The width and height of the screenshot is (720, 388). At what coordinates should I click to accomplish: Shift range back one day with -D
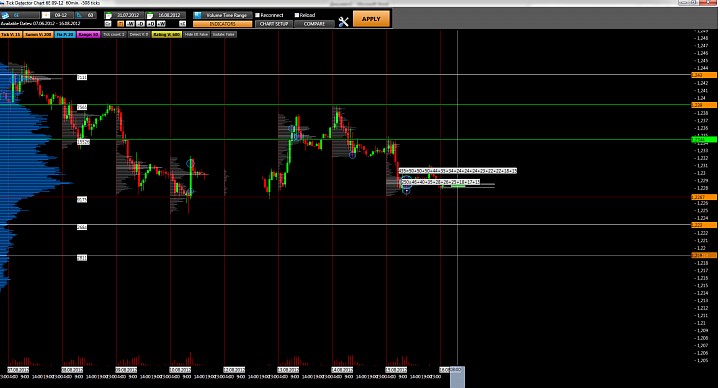[x=141, y=24]
